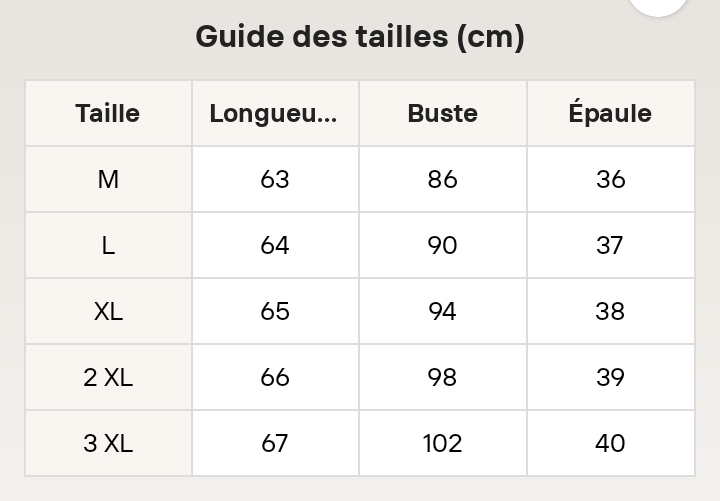
Task: Select the Buste column header
Action: 443,113
